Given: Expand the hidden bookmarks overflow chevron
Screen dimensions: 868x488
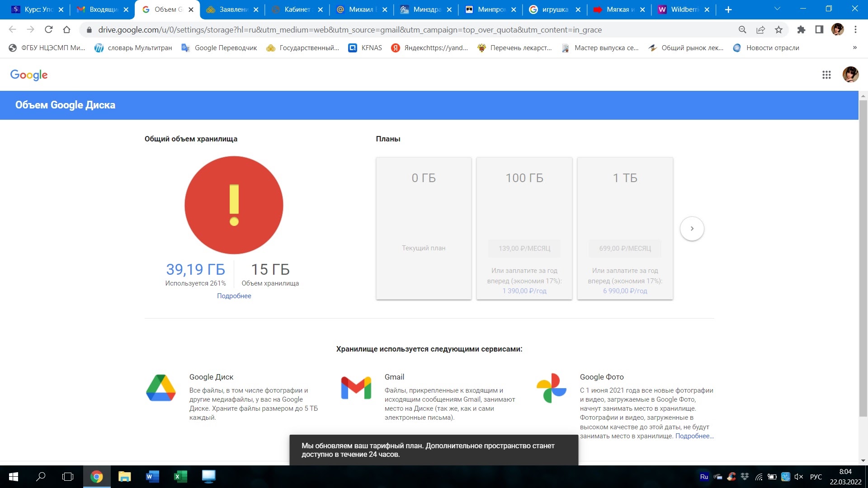Looking at the screenshot, I should [x=854, y=48].
